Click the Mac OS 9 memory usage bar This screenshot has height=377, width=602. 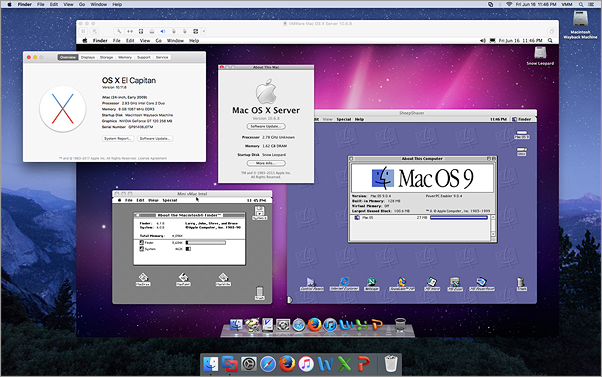pyautogui.click(x=459, y=218)
